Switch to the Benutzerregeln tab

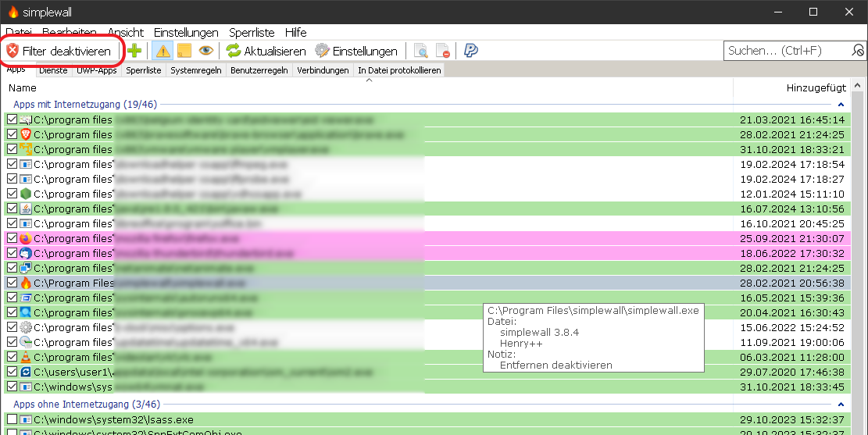(259, 70)
